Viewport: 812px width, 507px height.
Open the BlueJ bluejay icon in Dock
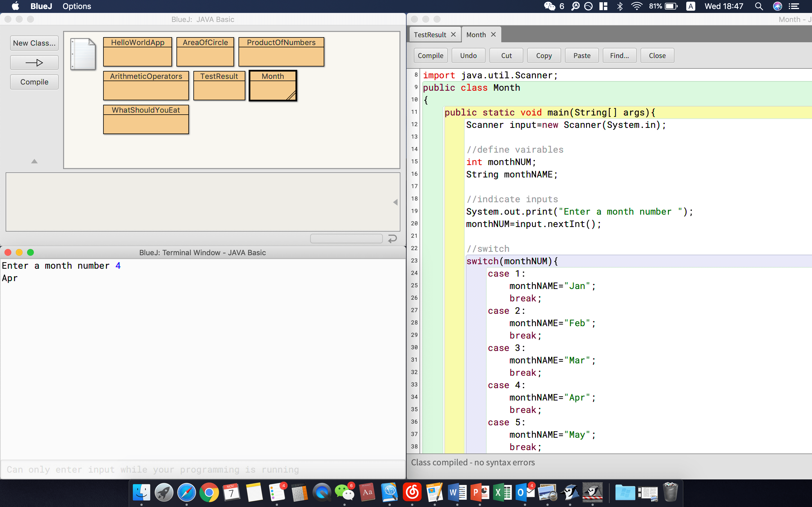pos(570,492)
